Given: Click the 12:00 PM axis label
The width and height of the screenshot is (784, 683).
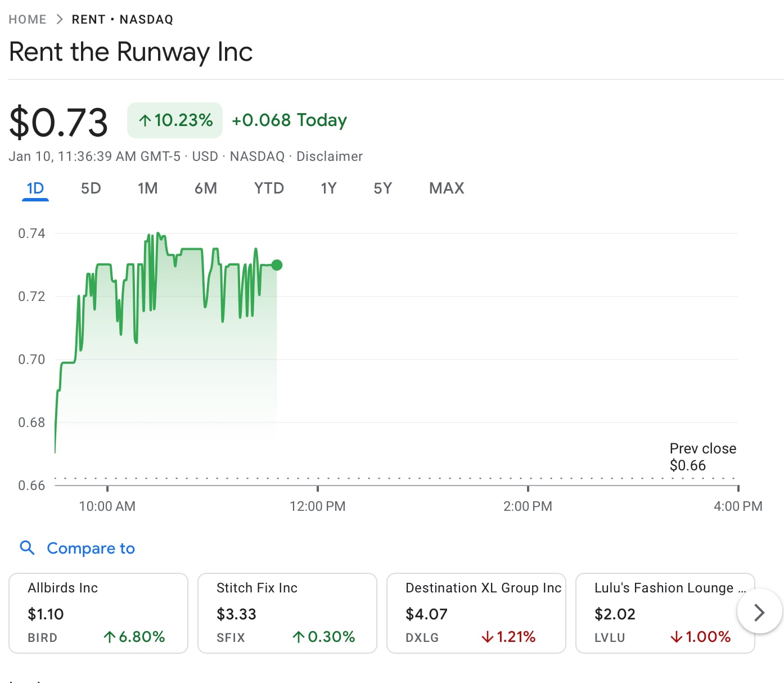Looking at the screenshot, I should click(x=318, y=506).
